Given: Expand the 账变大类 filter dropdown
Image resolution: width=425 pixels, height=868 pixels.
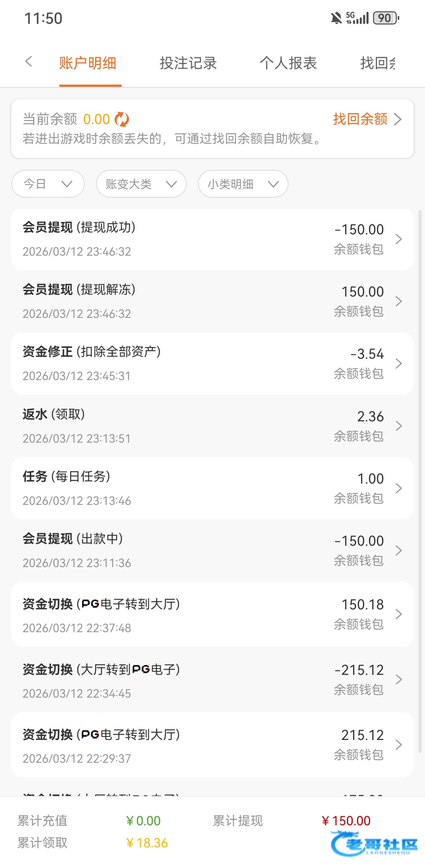Looking at the screenshot, I should click(141, 184).
